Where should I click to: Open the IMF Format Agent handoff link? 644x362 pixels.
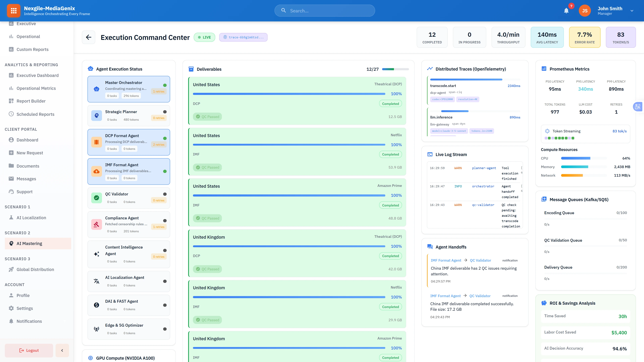point(446,260)
